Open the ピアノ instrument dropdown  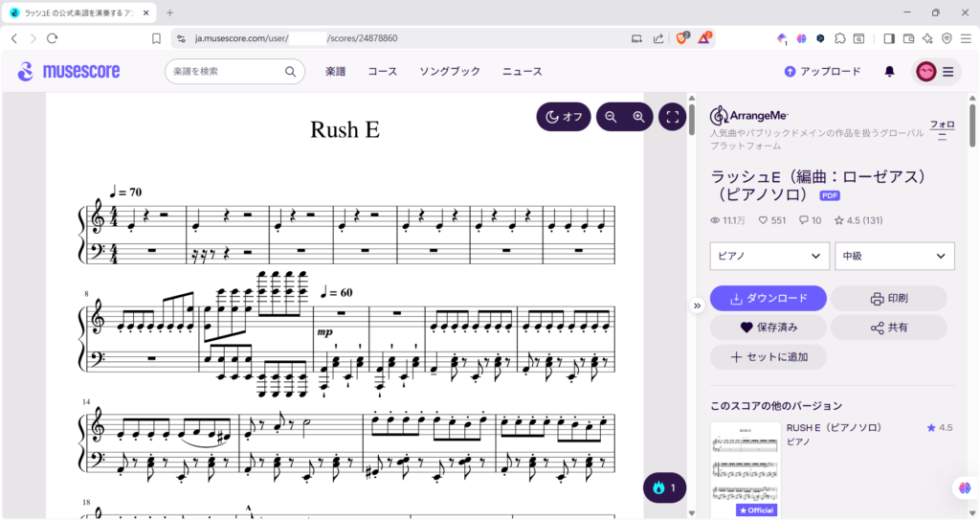768,256
